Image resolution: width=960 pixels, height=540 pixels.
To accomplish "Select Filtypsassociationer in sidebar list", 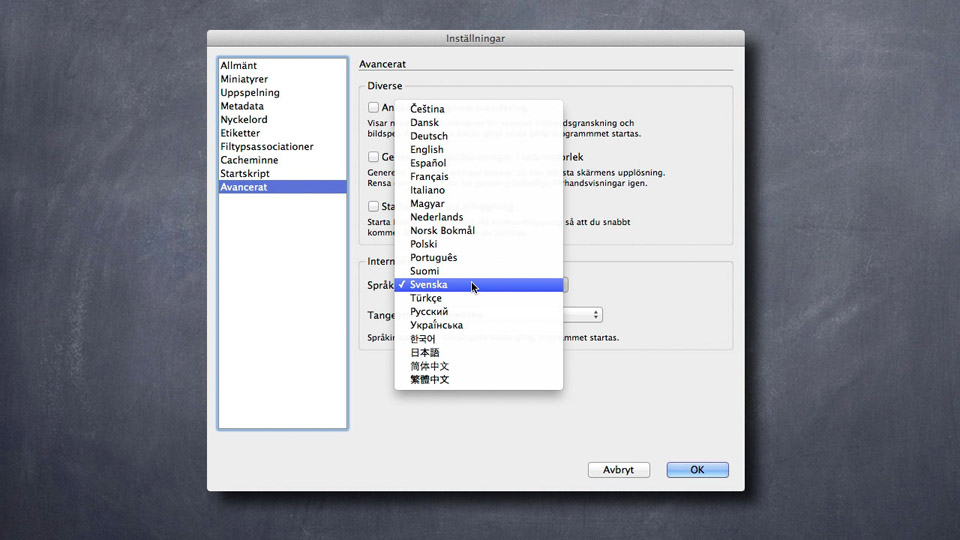I will 267,147.
